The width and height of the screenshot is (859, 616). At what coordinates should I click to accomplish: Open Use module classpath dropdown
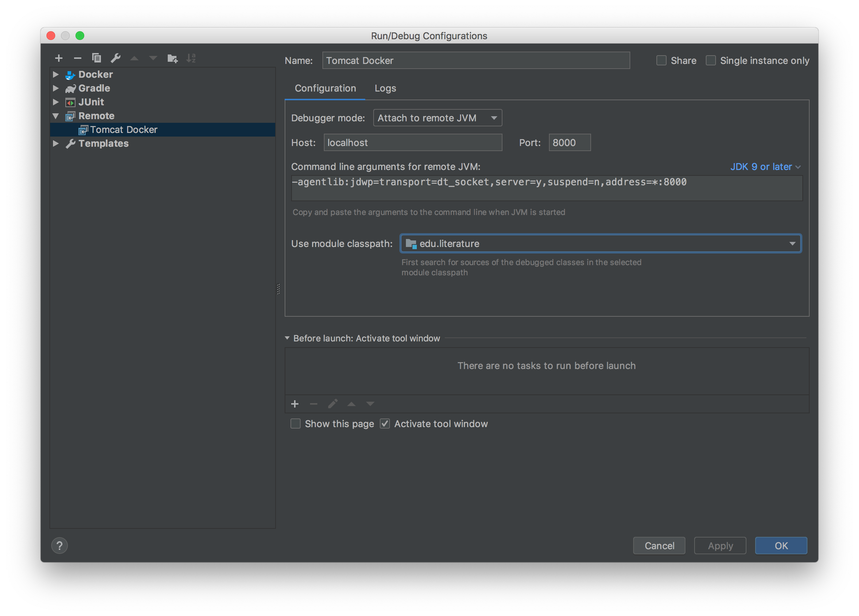(x=600, y=244)
